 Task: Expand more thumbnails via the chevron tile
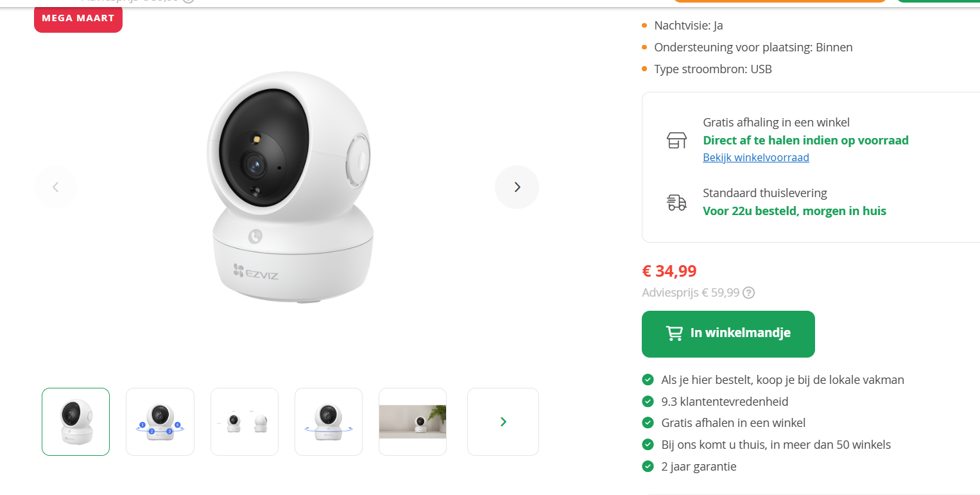point(503,422)
